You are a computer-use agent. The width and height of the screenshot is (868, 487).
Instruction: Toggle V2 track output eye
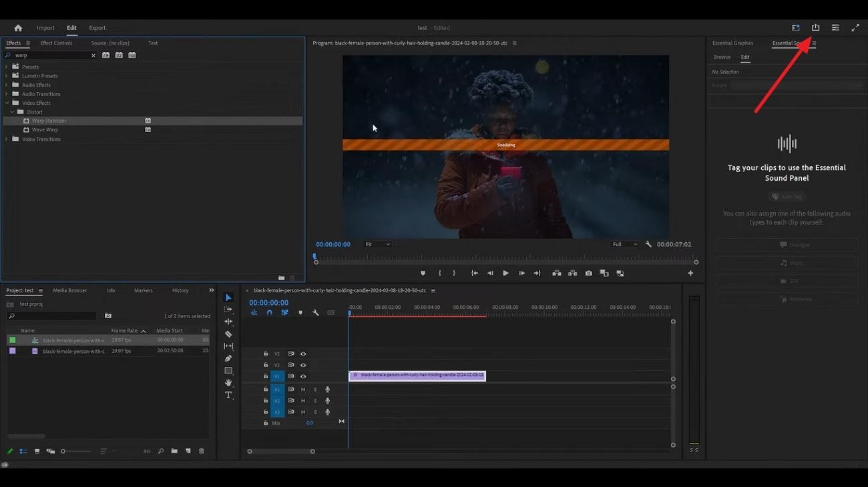pyautogui.click(x=303, y=366)
